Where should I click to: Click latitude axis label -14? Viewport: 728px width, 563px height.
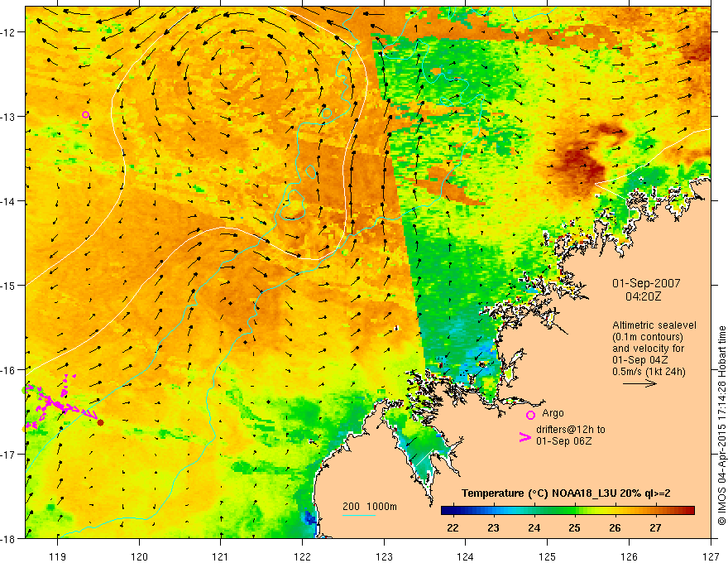coord(9,201)
